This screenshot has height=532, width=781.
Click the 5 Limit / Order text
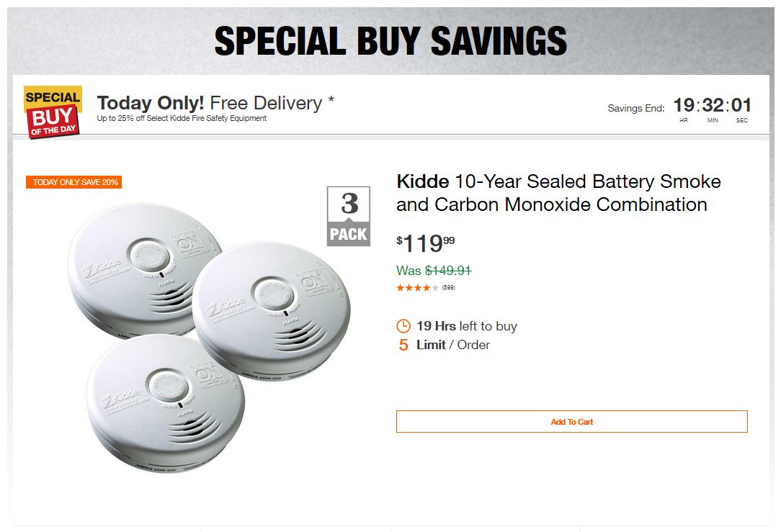pyautogui.click(x=444, y=345)
